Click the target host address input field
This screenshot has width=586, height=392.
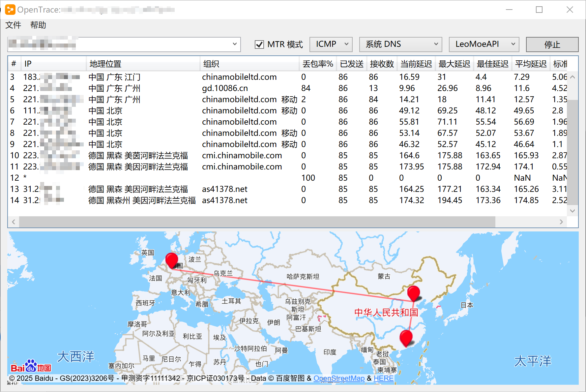(x=119, y=44)
